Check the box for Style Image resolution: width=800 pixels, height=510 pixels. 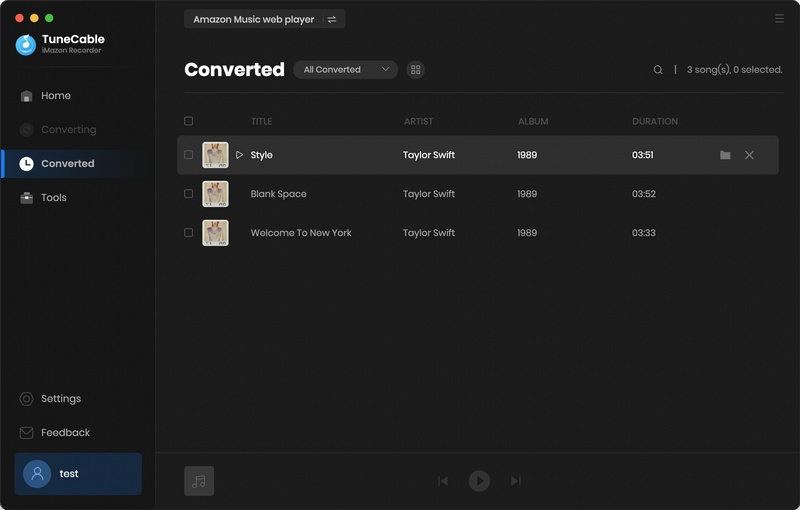[x=188, y=155]
